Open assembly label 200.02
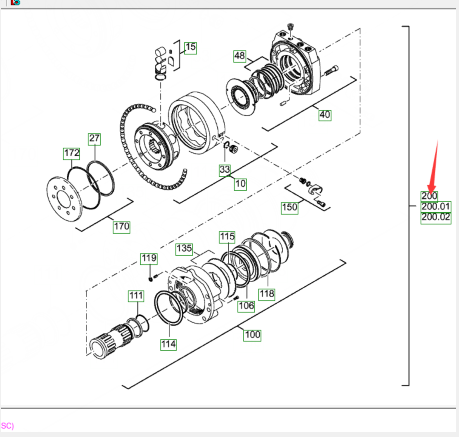Viewport: 459px width, 437px height. pos(436,217)
